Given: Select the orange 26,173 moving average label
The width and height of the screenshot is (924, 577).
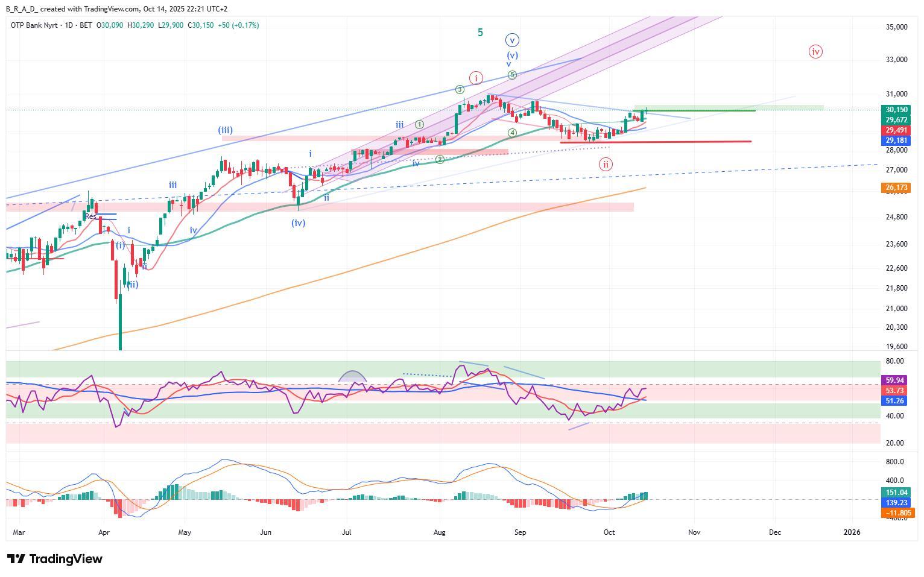Looking at the screenshot, I should point(896,188).
